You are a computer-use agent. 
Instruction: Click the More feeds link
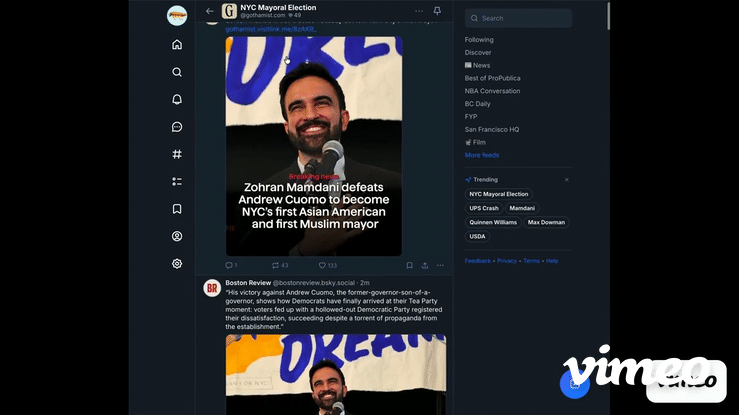point(482,155)
